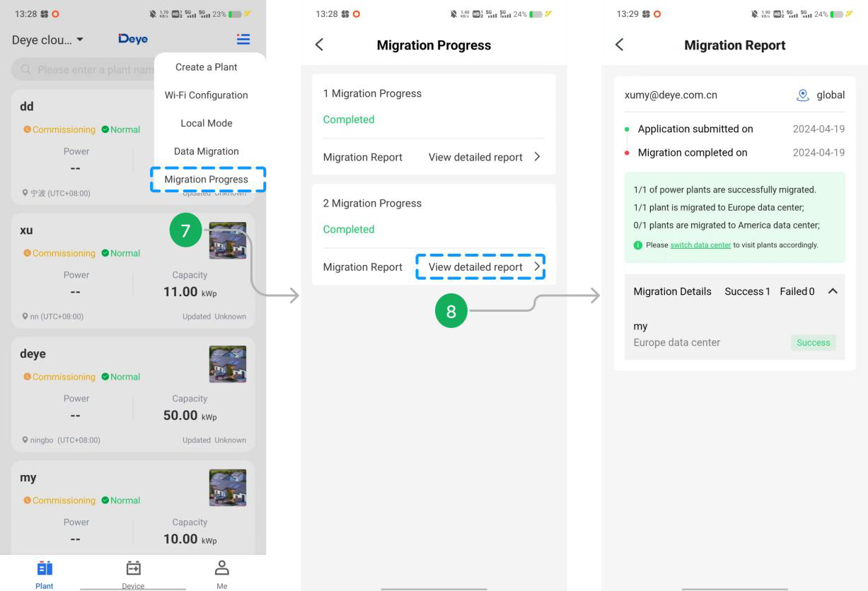Viewport: 868px width, 591px height.
Task: Open the hamburger list menu icon
Action: (x=243, y=40)
